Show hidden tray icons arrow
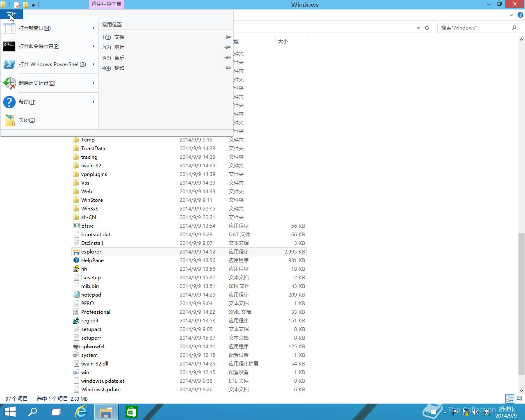525x420 pixels. [445, 412]
